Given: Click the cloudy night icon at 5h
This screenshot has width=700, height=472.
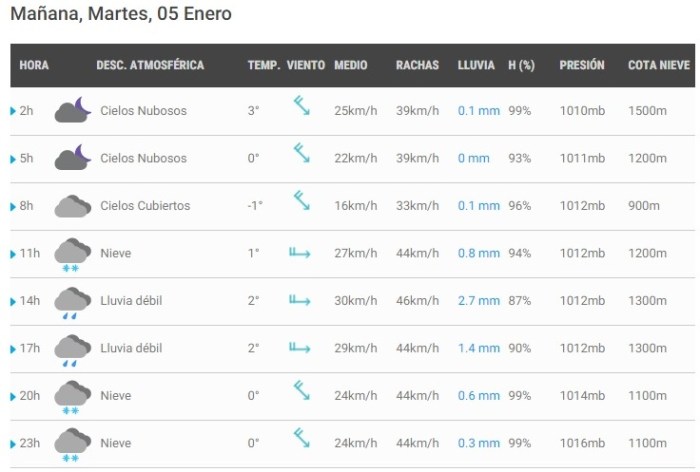Looking at the screenshot, I should [72, 158].
